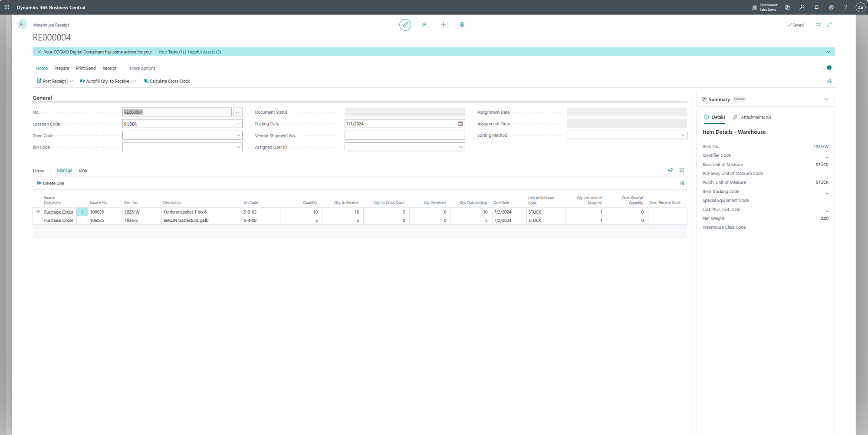Expand the Sorting Method dropdown
Image resolution: width=868 pixels, height=435 pixels.
point(683,135)
